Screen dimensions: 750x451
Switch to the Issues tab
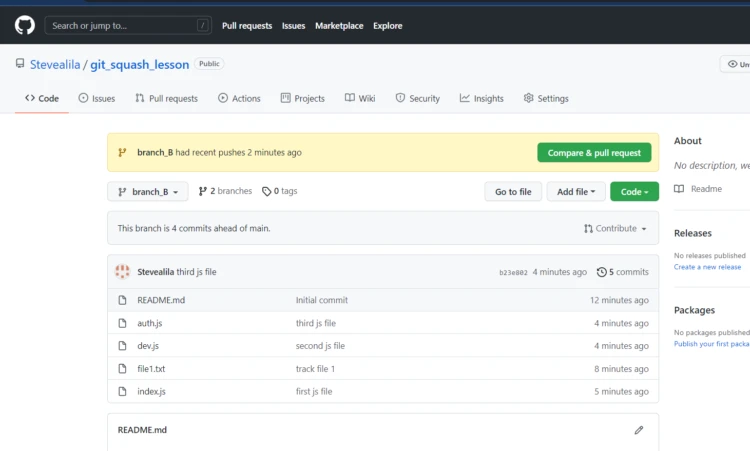(96, 98)
